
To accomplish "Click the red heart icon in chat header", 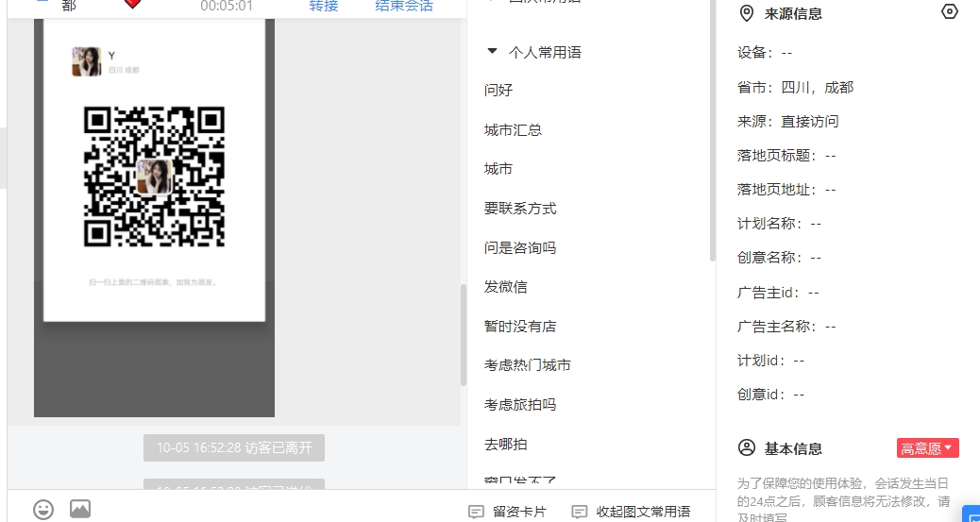I will tap(132, 3).
